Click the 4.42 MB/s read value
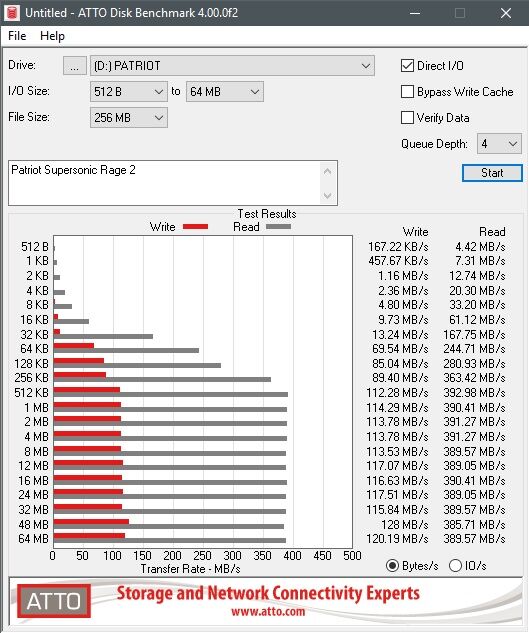The image size is (529, 633). point(481,247)
